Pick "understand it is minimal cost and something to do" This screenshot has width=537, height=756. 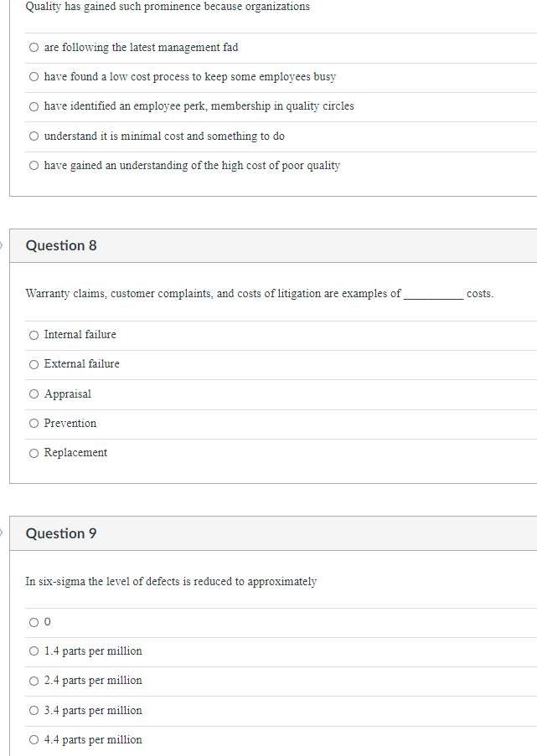click(x=34, y=136)
